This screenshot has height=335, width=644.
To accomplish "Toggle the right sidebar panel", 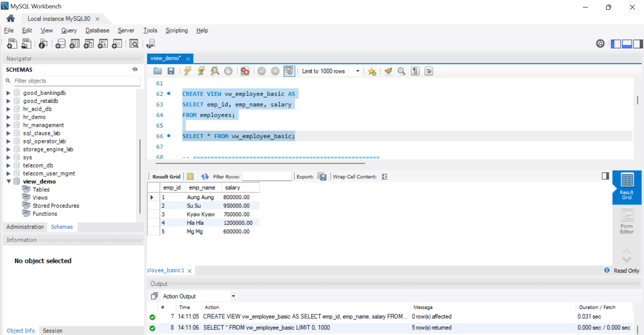I will point(638,44).
